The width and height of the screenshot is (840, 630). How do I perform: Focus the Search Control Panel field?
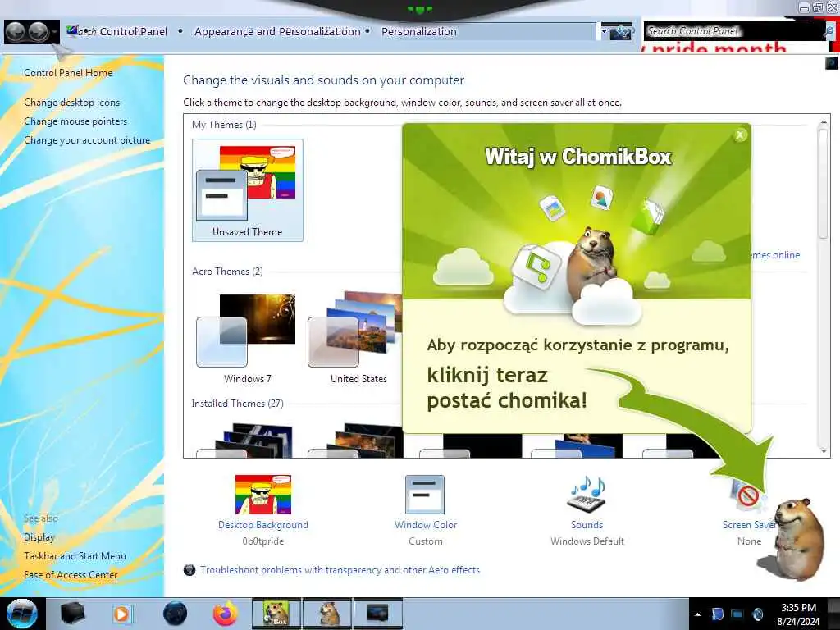[x=733, y=31]
